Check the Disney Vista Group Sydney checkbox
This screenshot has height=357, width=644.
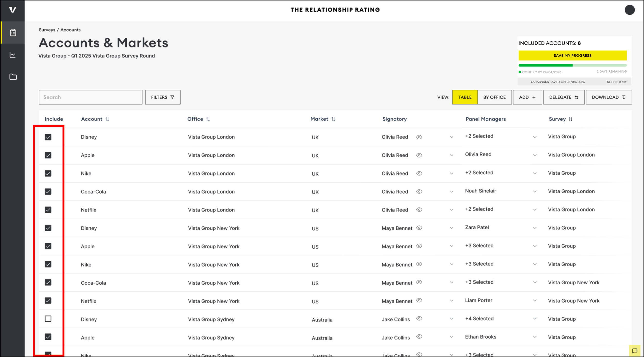[48, 319]
